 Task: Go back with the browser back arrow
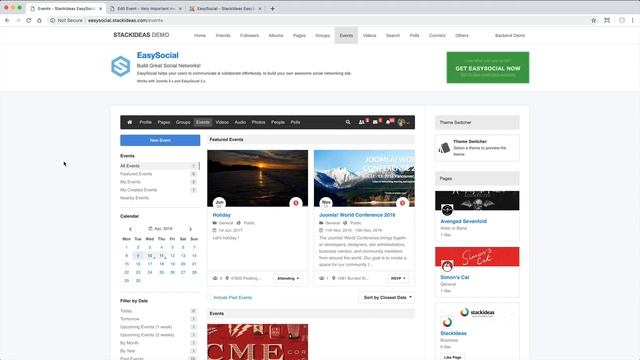point(7,20)
